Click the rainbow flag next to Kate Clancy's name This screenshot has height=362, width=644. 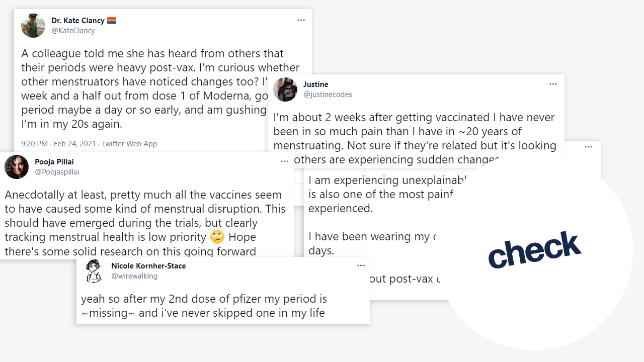[112, 21]
